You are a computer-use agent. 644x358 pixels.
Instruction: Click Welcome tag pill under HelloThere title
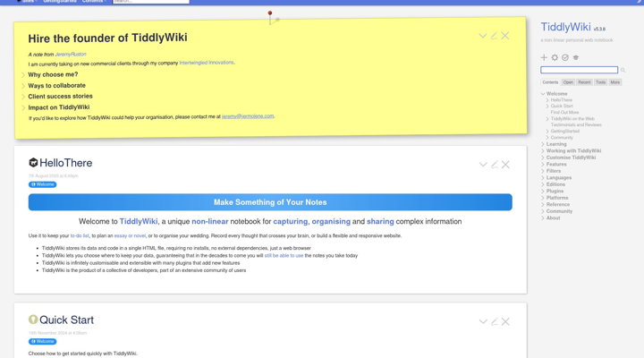pyautogui.click(x=42, y=184)
